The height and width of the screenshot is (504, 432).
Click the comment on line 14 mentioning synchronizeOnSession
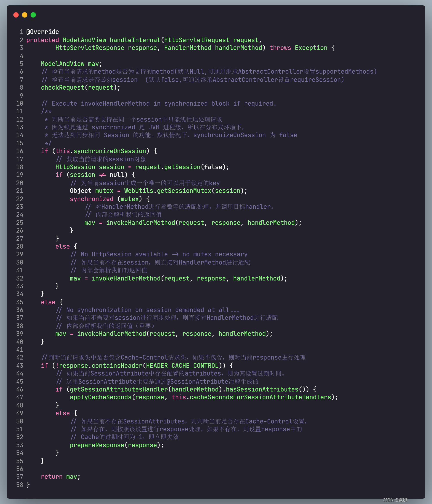pos(171,135)
